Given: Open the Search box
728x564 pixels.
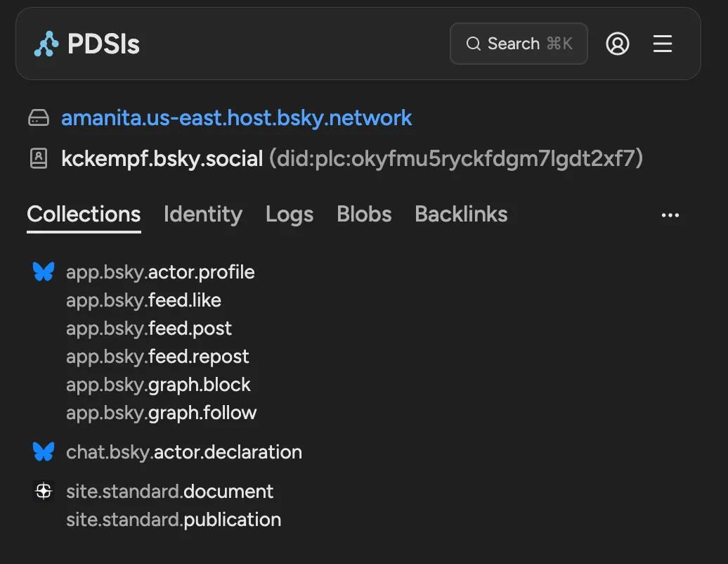Looking at the screenshot, I should coord(519,44).
